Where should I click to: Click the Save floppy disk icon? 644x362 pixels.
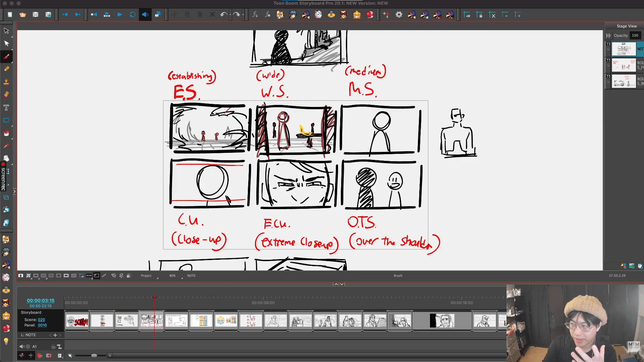(x=36, y=15)
